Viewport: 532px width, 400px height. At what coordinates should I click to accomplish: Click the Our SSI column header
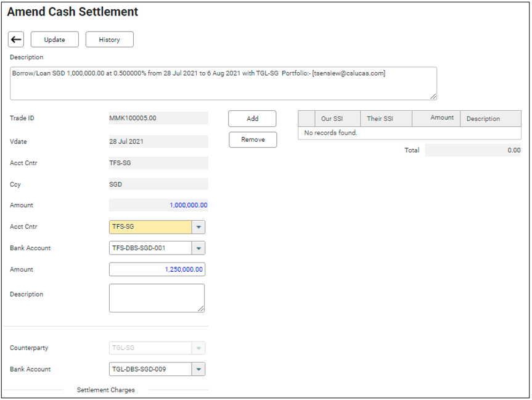click(331, 119)
